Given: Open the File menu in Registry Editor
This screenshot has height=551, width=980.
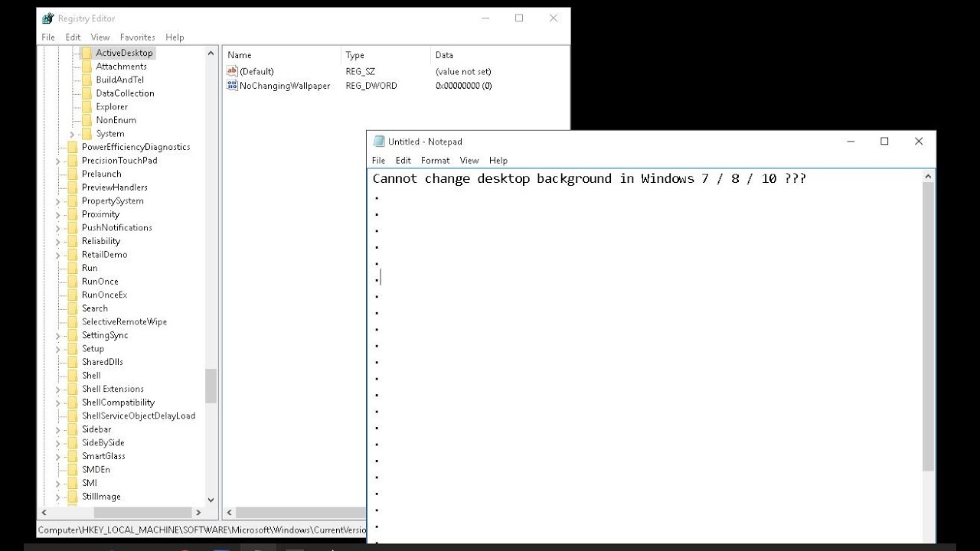Looking at the screenshot, I should [x=48, y=37].
